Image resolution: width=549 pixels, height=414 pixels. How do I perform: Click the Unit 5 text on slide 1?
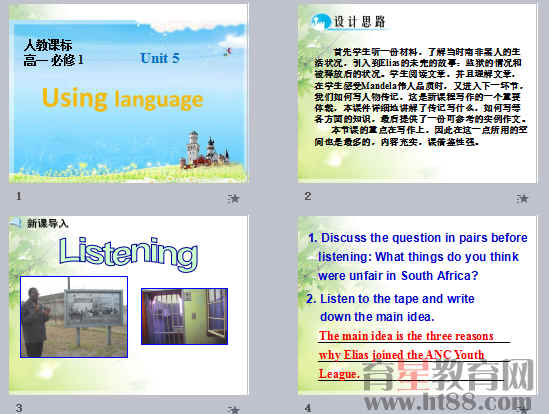160,58
